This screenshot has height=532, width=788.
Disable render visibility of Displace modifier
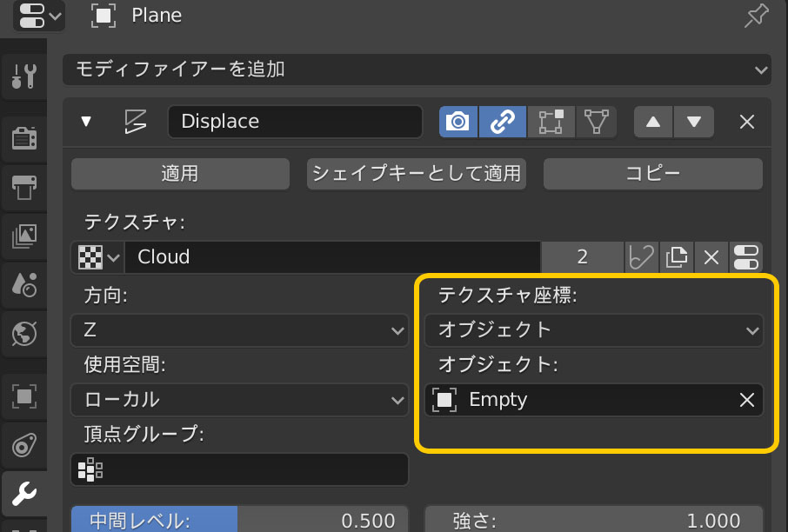(458, 122)
